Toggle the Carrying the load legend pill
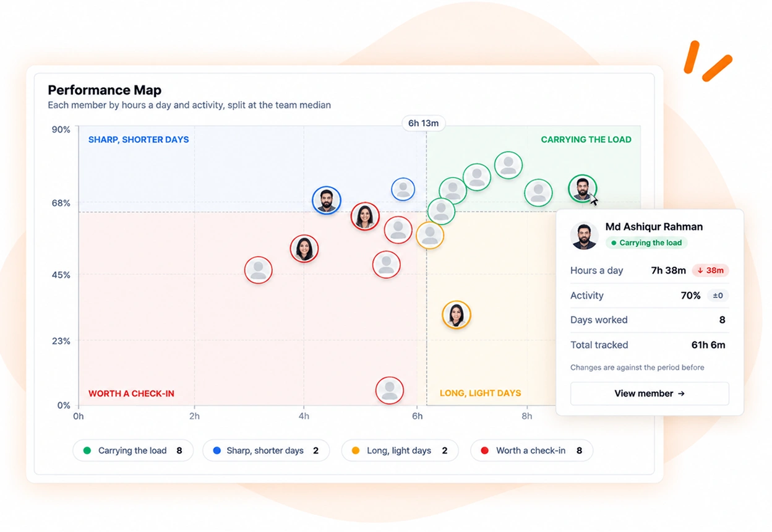772x532 pixels. pos(133,450)
